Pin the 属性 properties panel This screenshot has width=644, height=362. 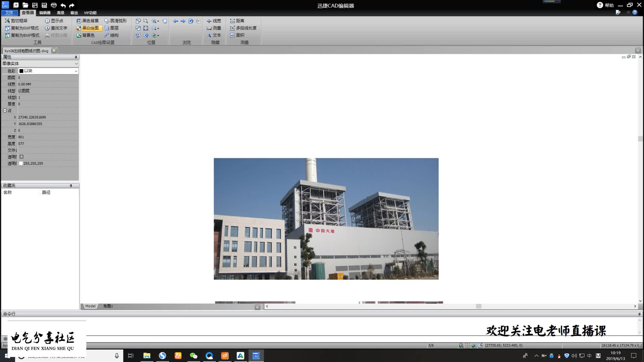coord(76,57)
